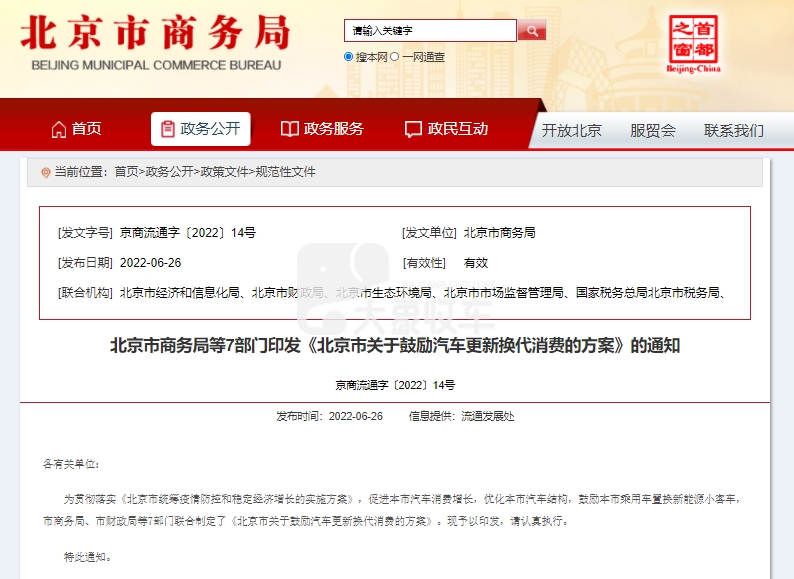Select the 一网通查 radio button
The height and width of the screenshot is (579, 794).
coord(395,57)
